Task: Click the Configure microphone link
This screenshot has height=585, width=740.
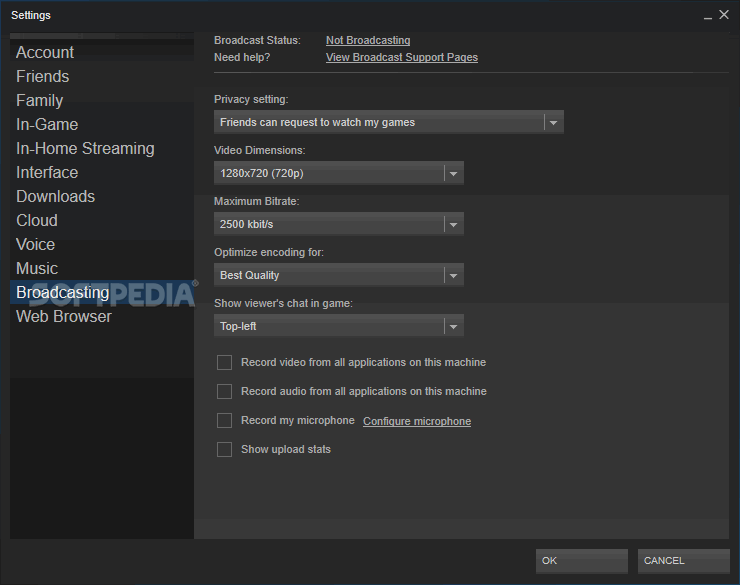Action: (417, 421)
